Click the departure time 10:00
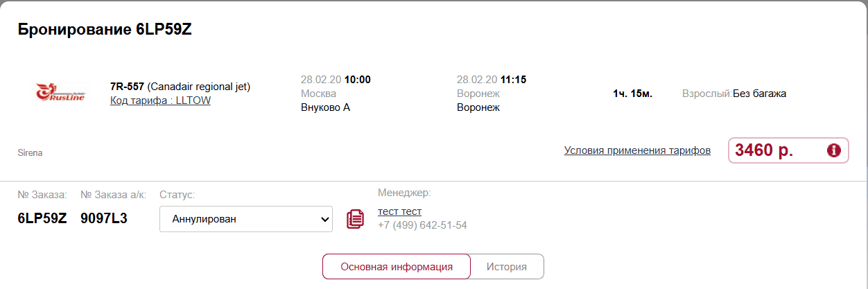 (x=358, y=80)
